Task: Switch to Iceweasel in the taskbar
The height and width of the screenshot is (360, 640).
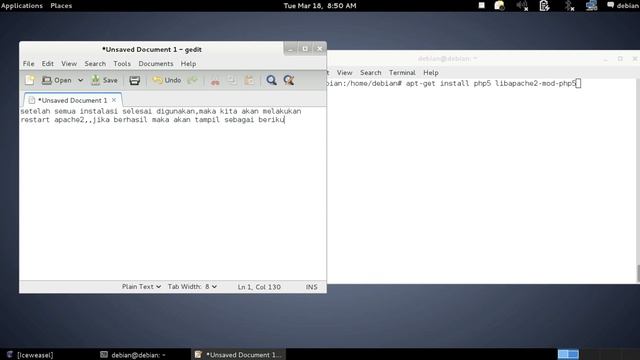Action: pos(30,355)
